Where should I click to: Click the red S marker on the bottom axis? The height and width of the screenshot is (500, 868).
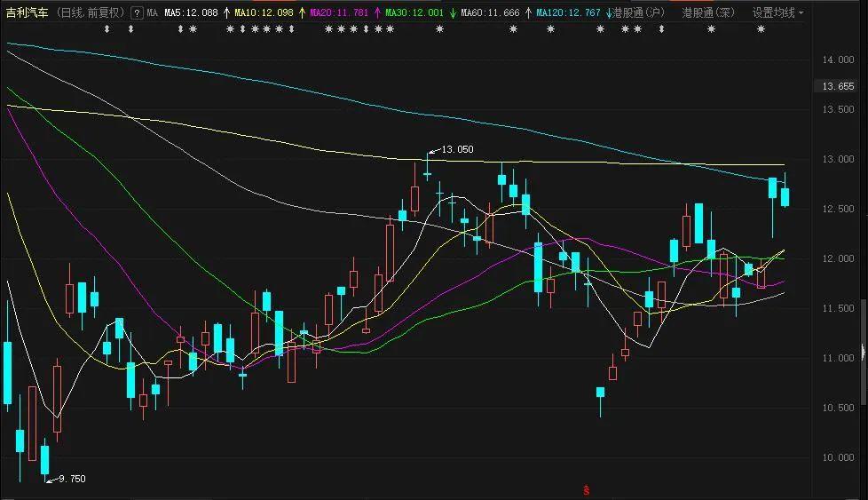(x=587, y=490)
